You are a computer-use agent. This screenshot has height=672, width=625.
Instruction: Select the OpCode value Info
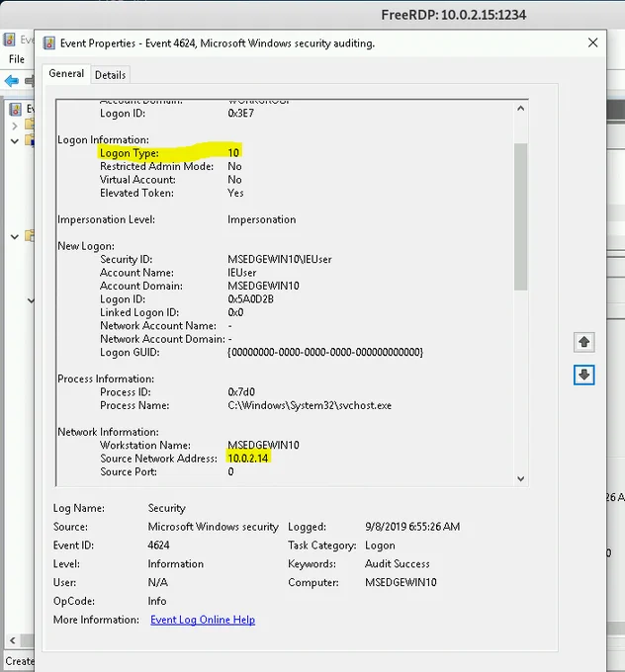156,601
